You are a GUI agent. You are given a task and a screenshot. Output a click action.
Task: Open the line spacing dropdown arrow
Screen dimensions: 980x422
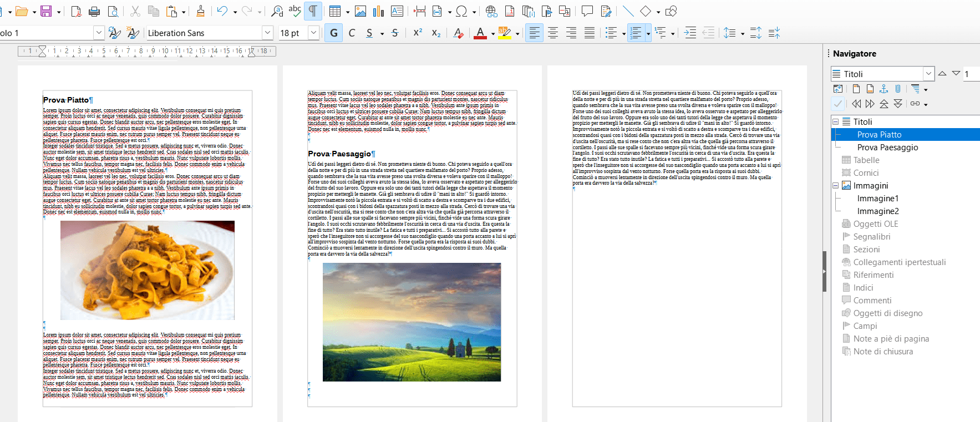pyautogui.click(x=742, y=34)
